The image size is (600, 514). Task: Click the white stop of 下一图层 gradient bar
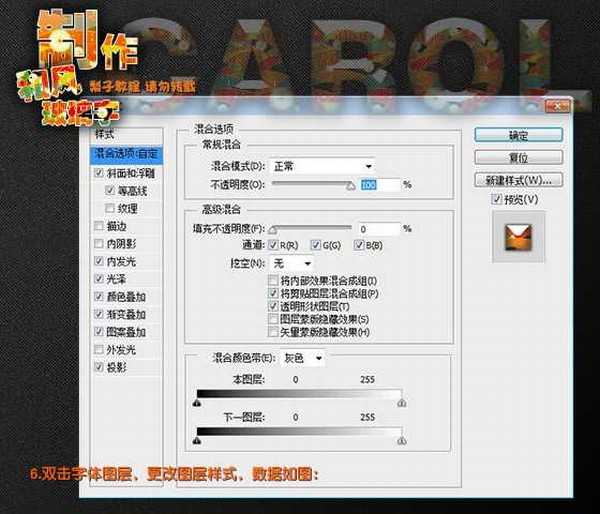pos(401,440)
